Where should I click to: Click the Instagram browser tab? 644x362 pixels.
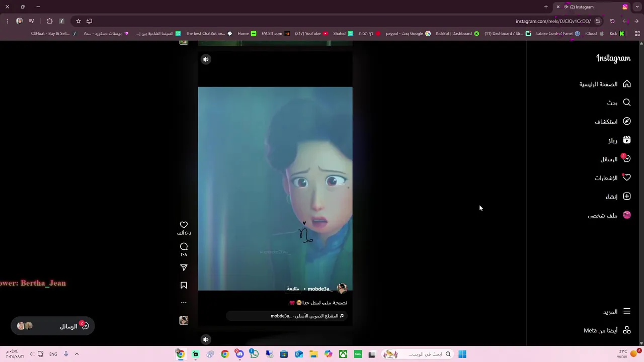[592, 7]
